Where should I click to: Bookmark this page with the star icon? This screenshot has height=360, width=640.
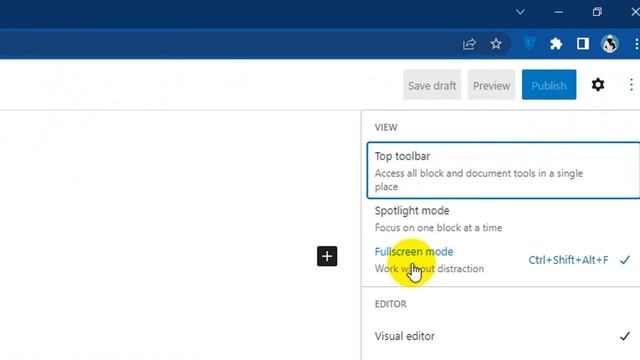496,44
